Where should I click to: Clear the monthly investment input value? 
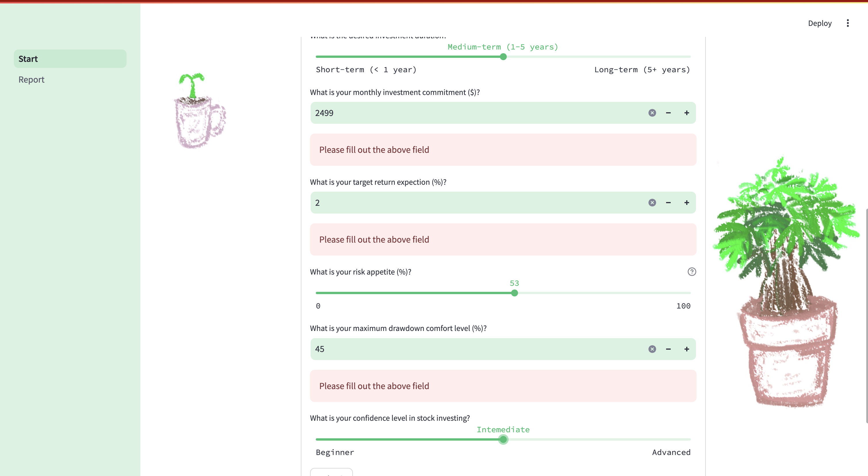click(x=652, y=113)
